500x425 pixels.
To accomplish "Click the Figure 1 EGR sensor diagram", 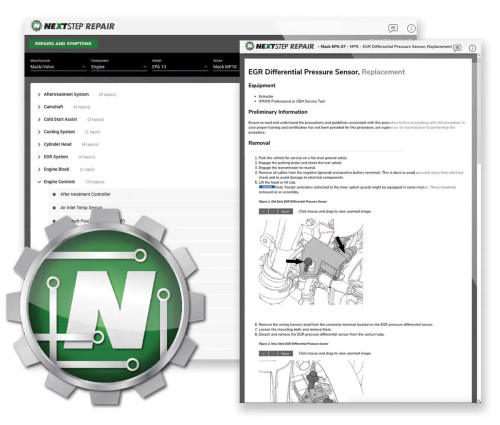I will click(311, 261).
